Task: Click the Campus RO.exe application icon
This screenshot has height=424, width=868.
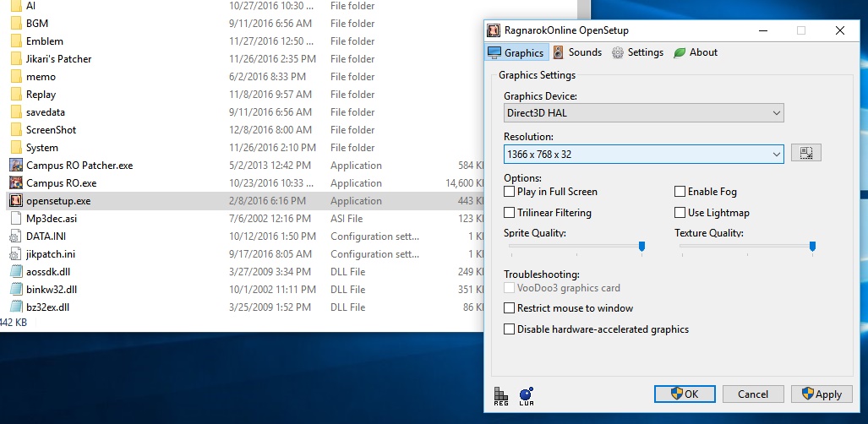Action: tap(16, 183)
